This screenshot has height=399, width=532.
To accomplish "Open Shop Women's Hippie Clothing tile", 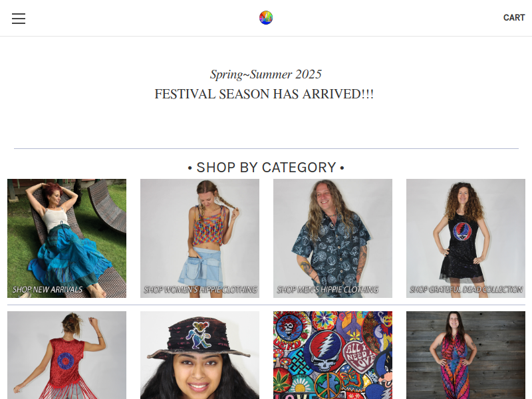I will 200,238.
